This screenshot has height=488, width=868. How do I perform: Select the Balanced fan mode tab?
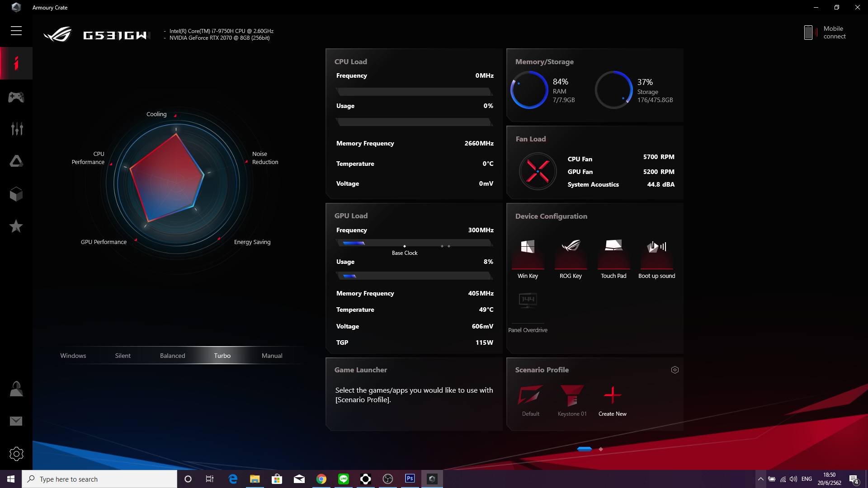coord(173,356)
